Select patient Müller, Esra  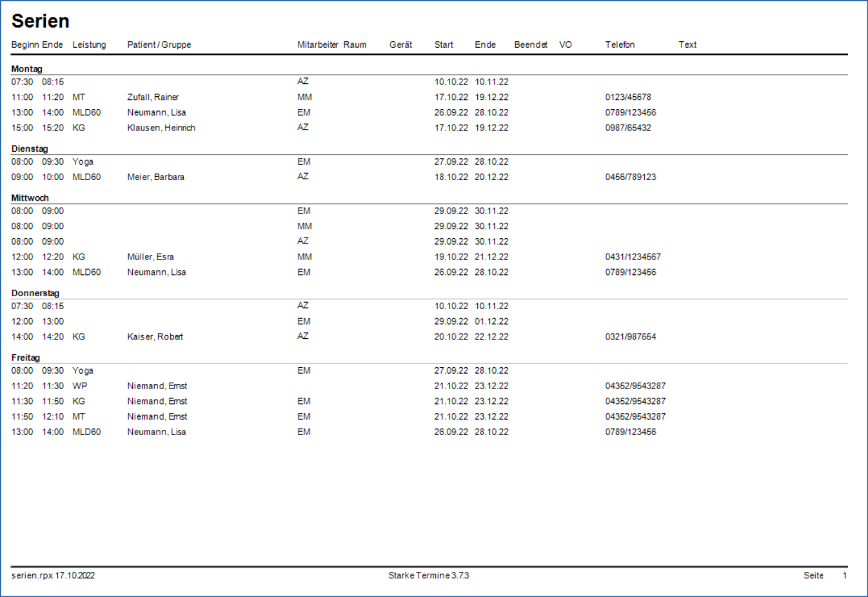coord(150,257)
